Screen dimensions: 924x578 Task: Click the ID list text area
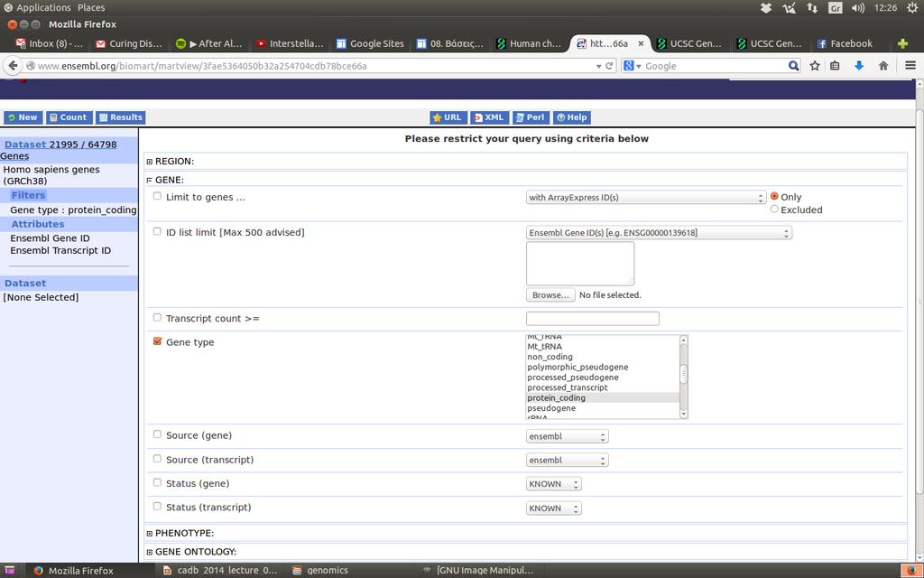click(580, 264)
